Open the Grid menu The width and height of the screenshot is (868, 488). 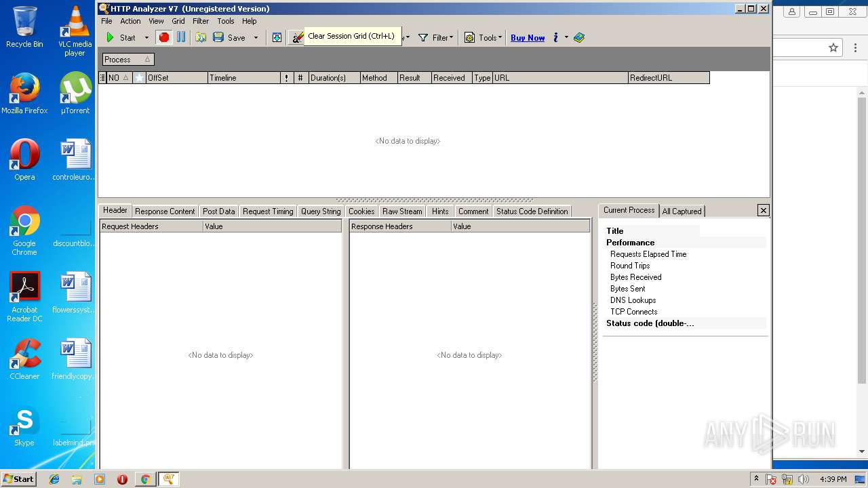178,21
